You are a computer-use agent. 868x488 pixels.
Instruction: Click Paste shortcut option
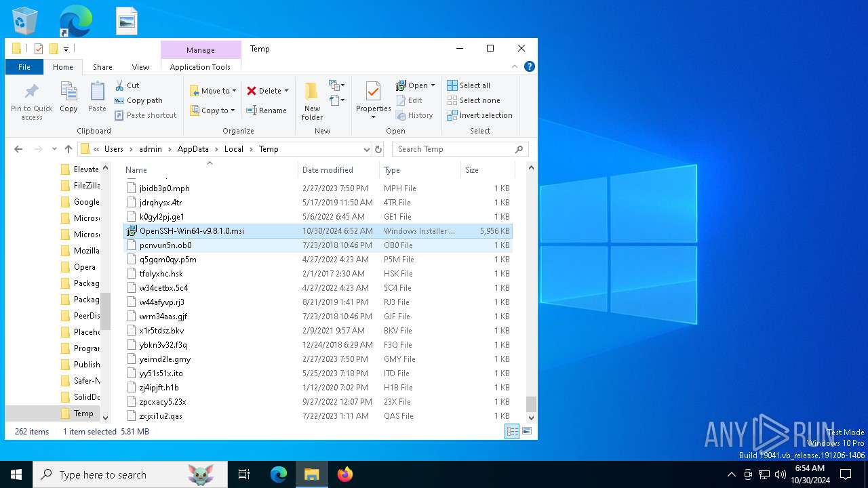(x=145, y=115)
